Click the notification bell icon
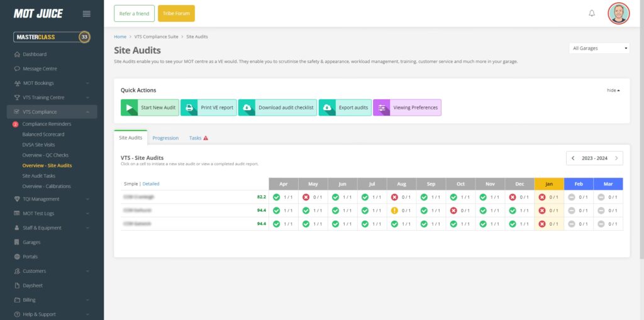644x320 pixels. coord(591,13)
